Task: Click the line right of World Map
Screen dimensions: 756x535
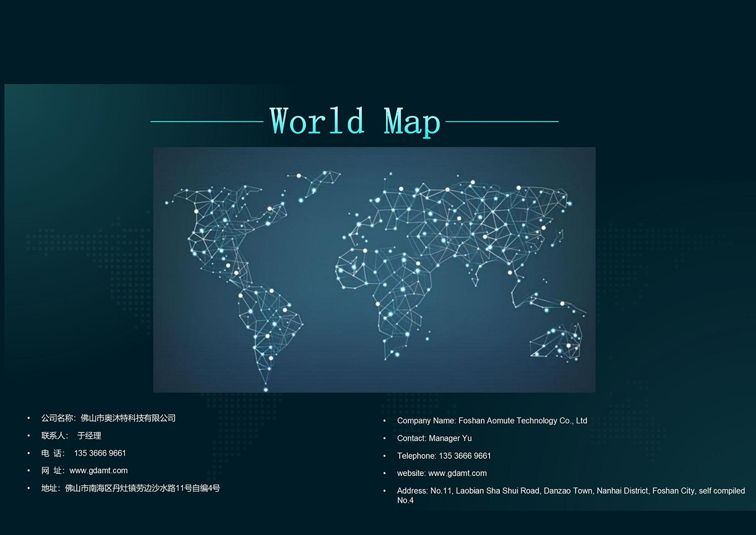Action: [x=502, y=122]
